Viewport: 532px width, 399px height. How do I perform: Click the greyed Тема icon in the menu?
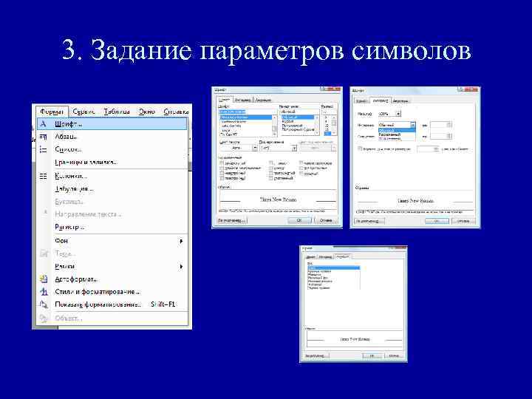[x=44, y=253]
